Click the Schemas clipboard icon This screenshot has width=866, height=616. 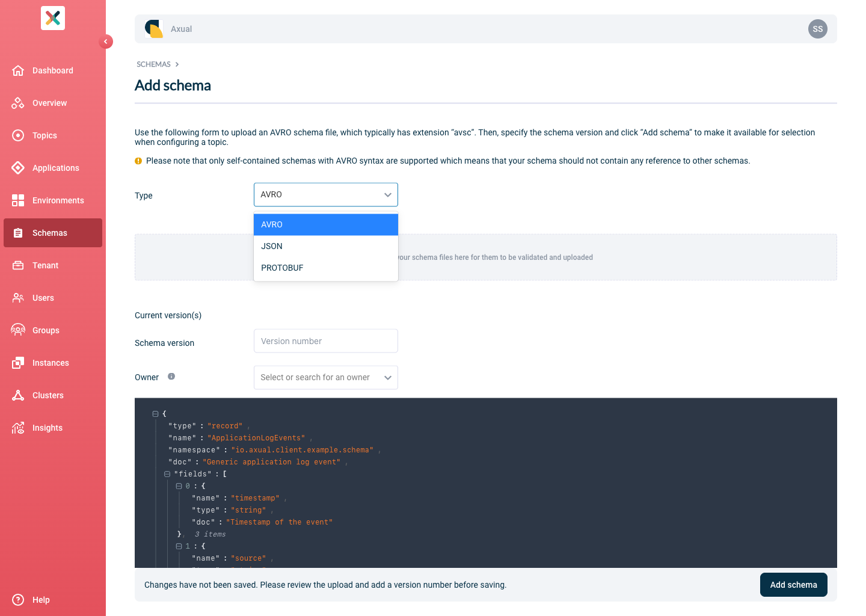pos(18,233)
